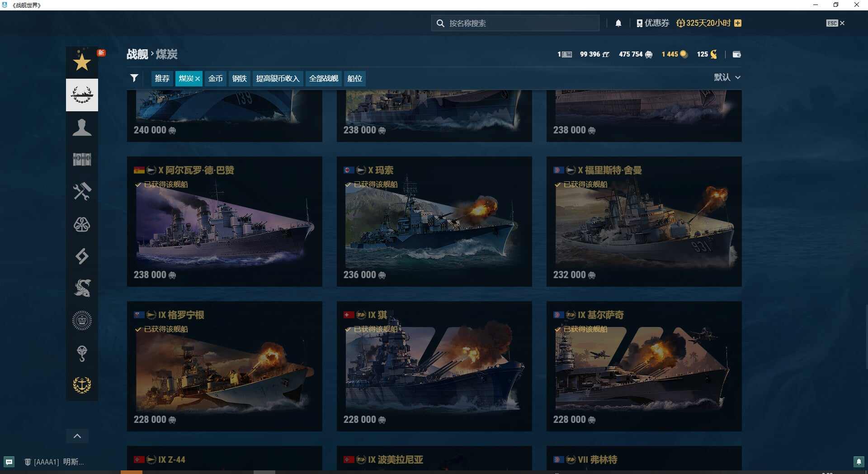This screenshot has width=868, height=474.
Task: Open the 推荐 tab
Action: 162,78
